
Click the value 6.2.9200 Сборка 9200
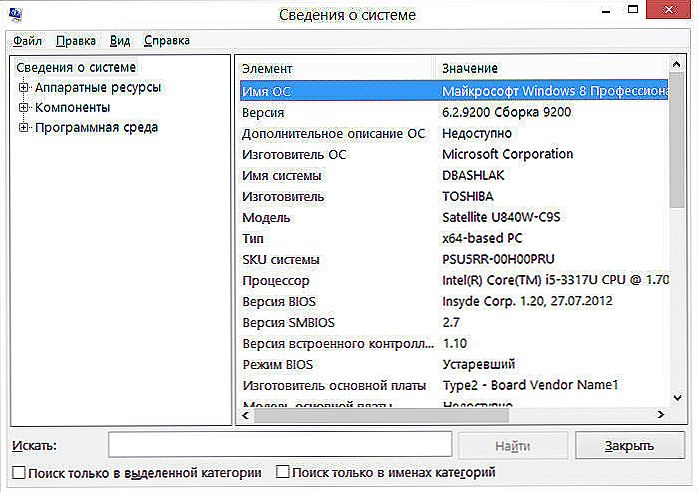click(x=506, y=112)
